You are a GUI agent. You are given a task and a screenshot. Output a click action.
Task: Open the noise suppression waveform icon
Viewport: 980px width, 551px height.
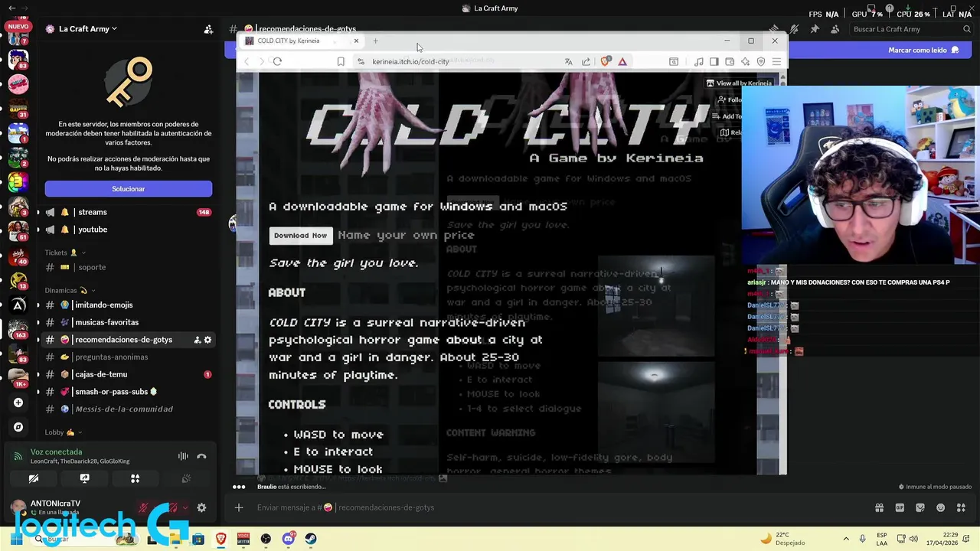183,456
